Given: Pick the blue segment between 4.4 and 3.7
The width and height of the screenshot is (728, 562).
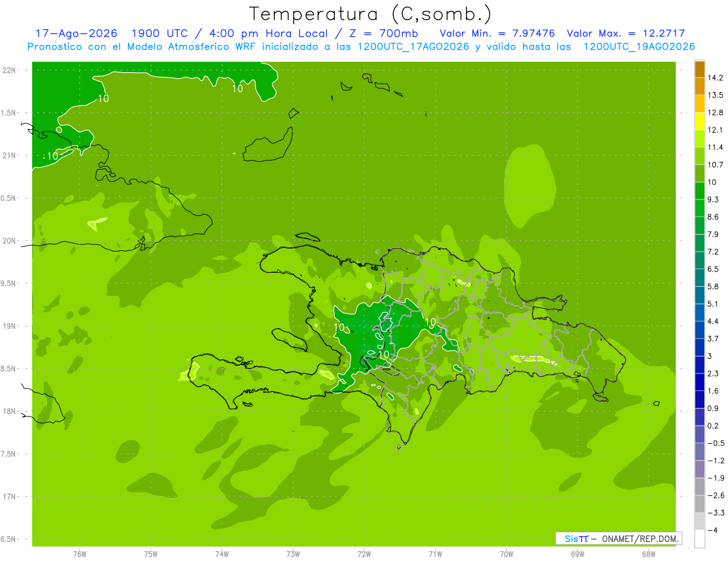Looking at the screenshot, I should pos(699,330).
